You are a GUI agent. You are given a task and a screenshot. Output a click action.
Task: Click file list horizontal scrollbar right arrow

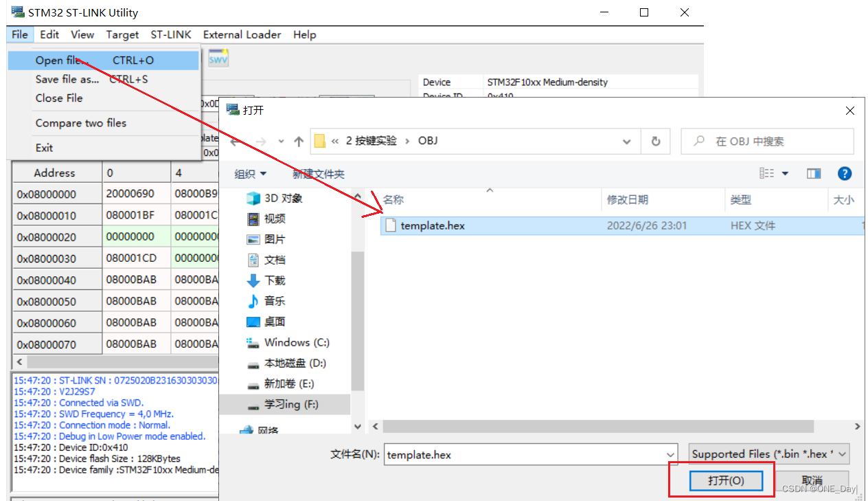point(857,427)
